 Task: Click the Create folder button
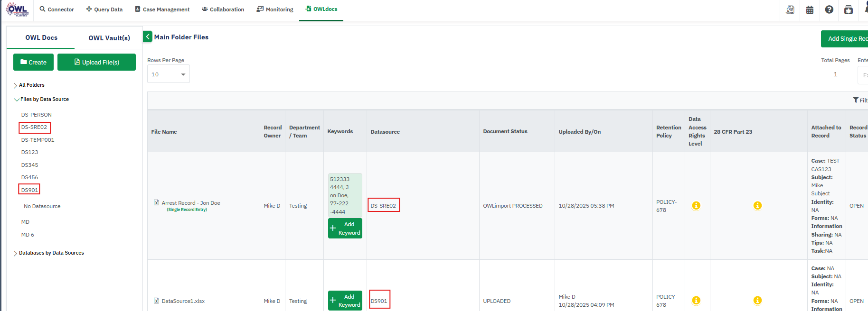33,62
